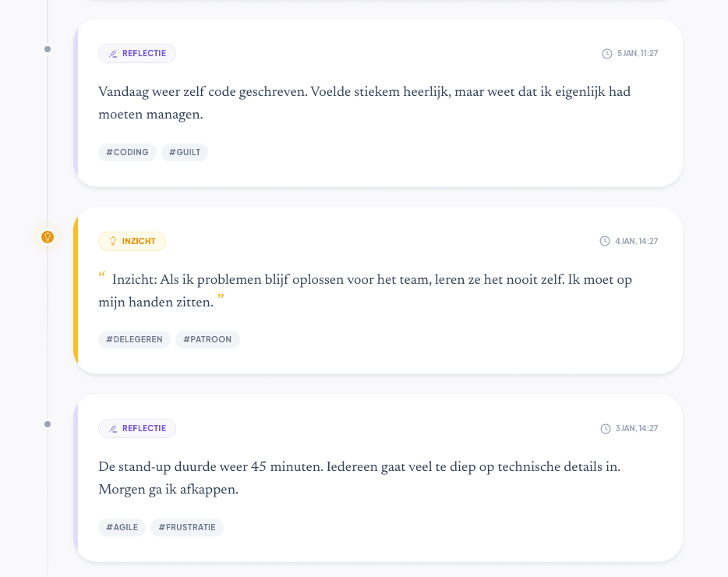Toggle the #GUILT tag on the top entry
Screen dimensions: 728x577
click(x=184, y=152)
